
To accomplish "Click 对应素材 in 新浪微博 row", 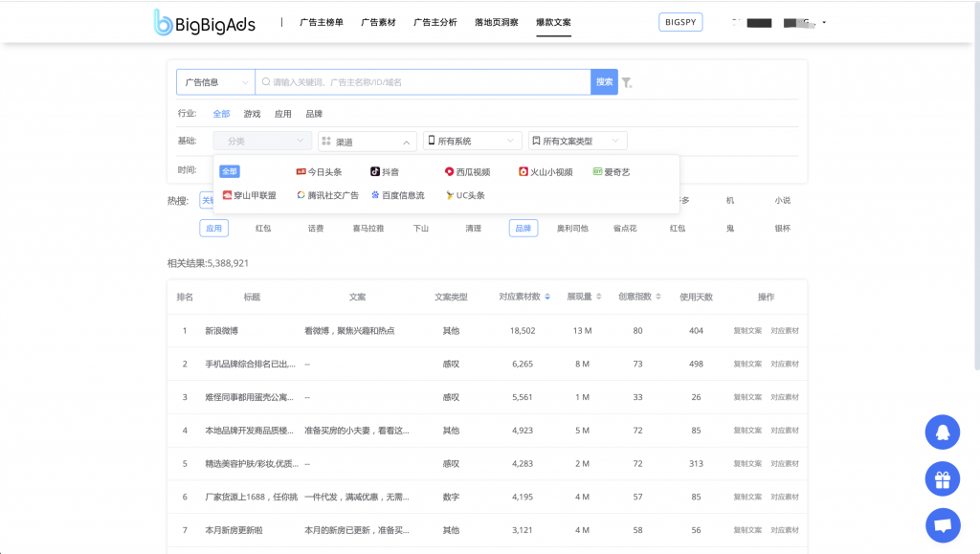I will click(785, 331).
